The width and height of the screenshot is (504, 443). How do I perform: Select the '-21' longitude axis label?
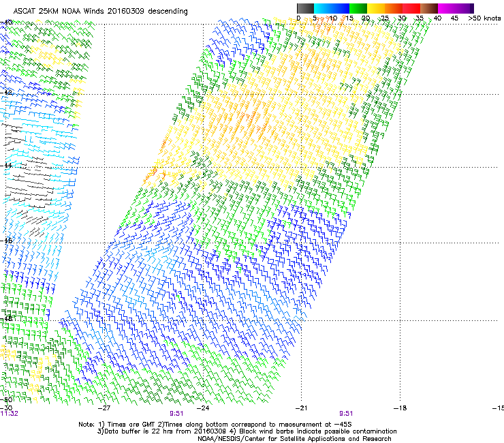[x=301, y=408]
